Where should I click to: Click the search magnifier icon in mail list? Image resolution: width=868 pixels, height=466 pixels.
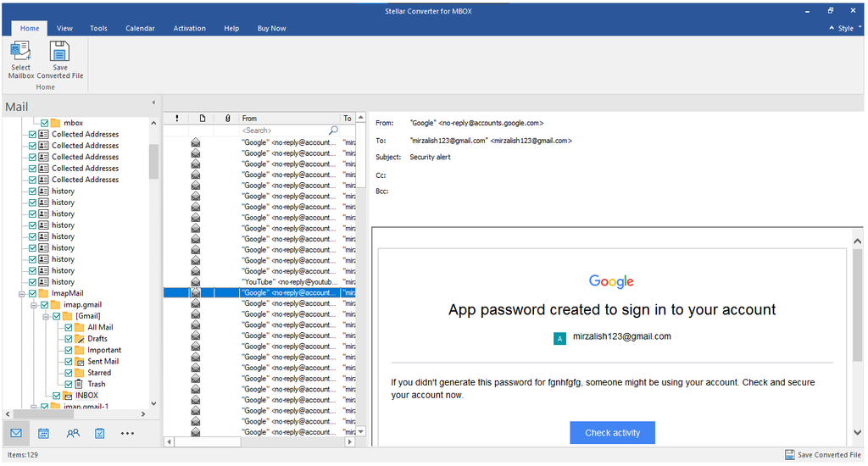click(333, 130)
